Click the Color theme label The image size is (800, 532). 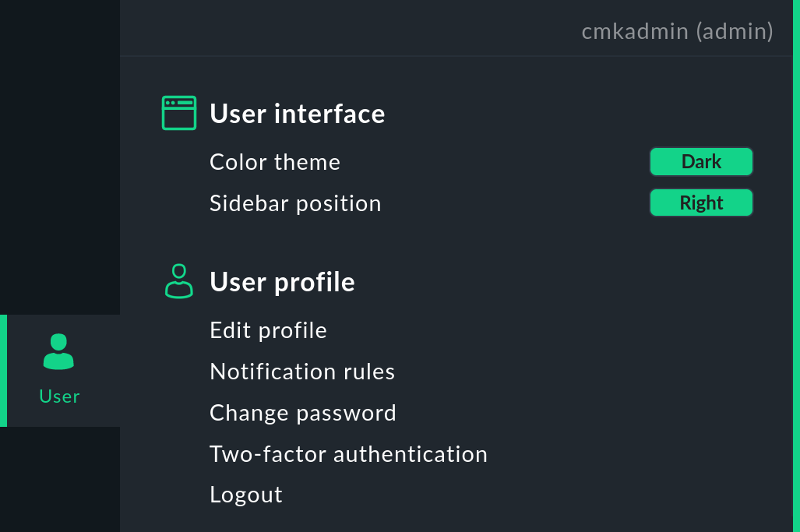tap(275, 162)
